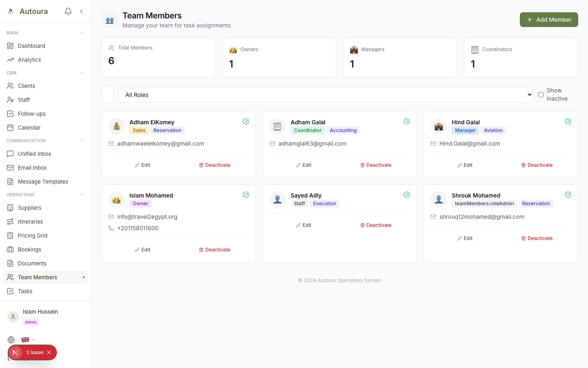Click the Total Members stat card
Screen dimensions: 588x368
tap(158, 58)
